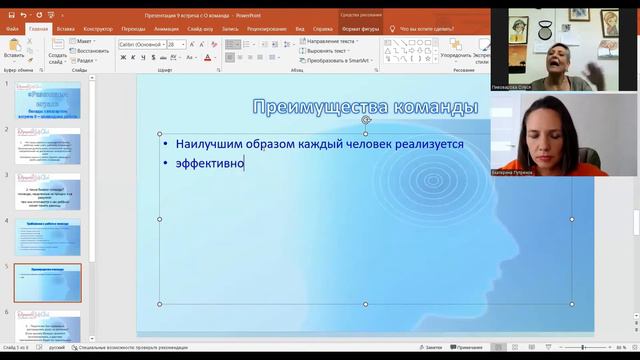The width and height of the screenshot is (640, 360).
Task: Clear all formatting eraser icon
Action: (x=214, y=44)
